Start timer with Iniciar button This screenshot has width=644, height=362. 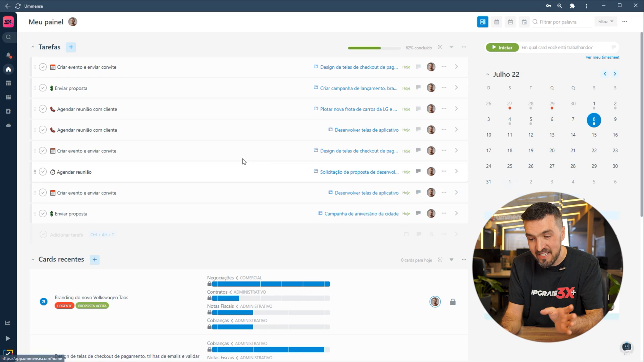[502, 48]
